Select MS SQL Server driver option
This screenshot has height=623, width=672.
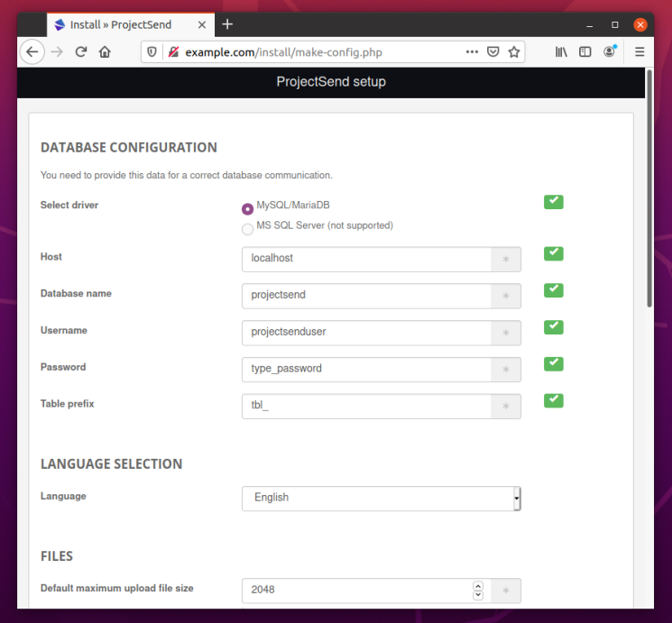click(247, 229)
